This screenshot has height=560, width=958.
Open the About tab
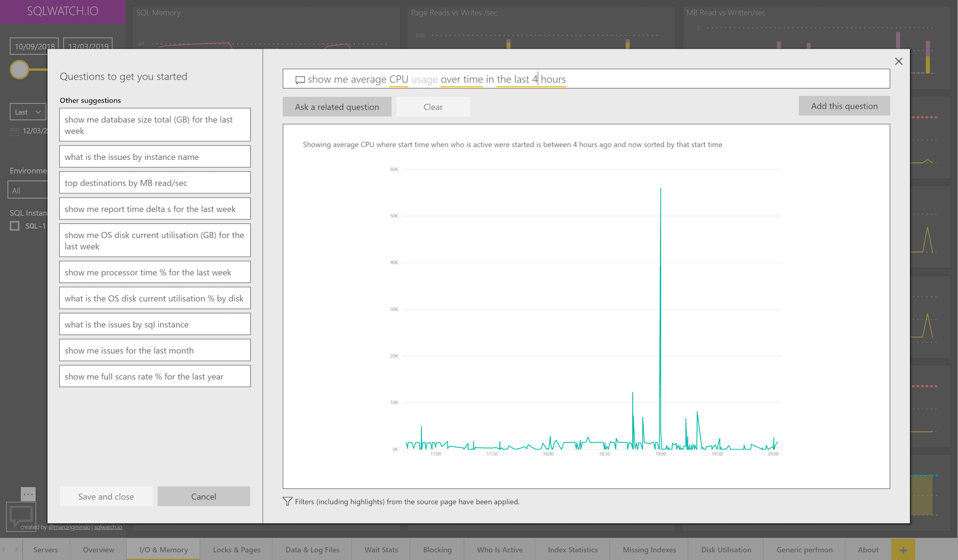pos(868,550)
